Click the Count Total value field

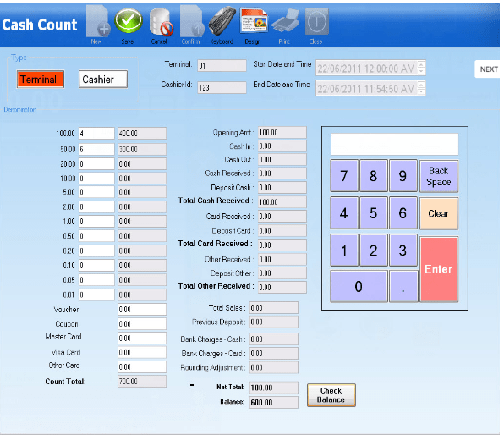(142, 382)
